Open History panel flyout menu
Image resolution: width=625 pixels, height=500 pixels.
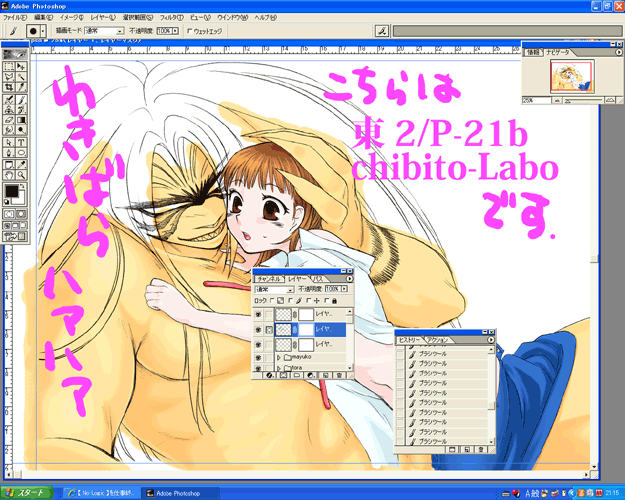click(x=491, y=340)
